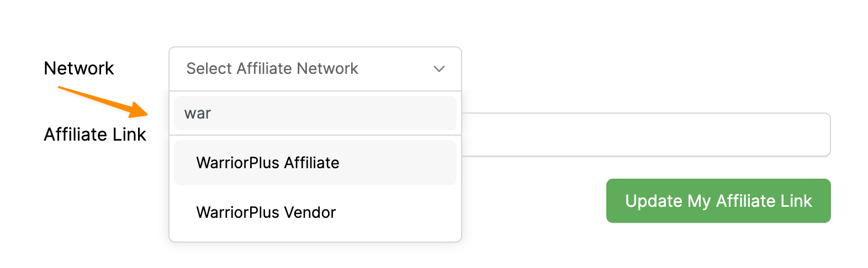Focus the network filter input showing "war"

point(315,113)
